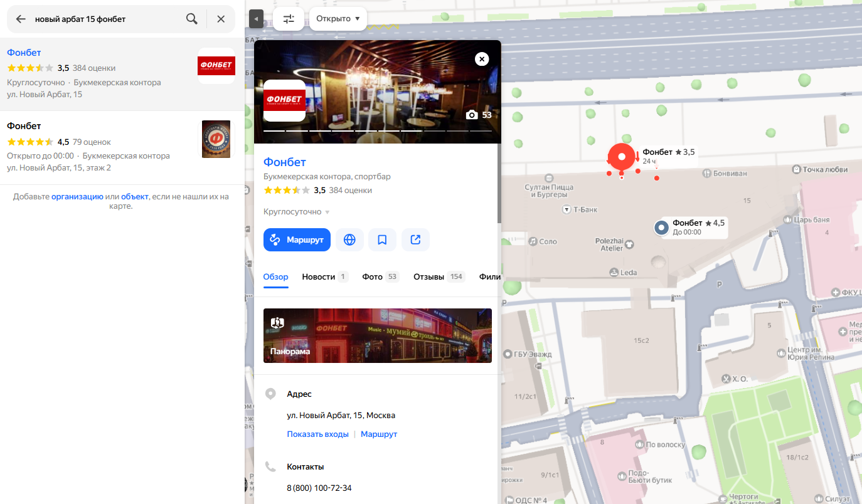Click the blue Фонбет title in the place card
This screenshot has height=504, width=862.
pos(285,162)
